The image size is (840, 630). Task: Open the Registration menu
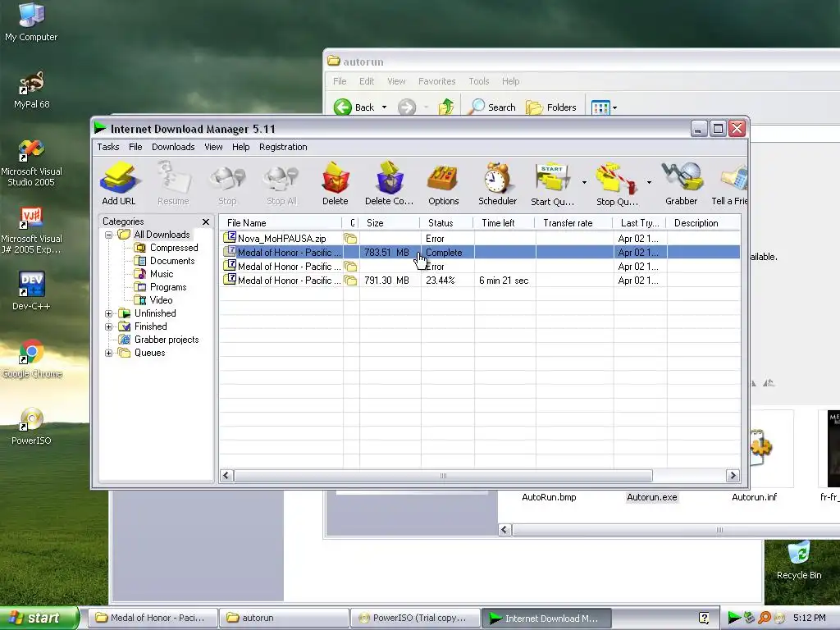click(283, 147)
